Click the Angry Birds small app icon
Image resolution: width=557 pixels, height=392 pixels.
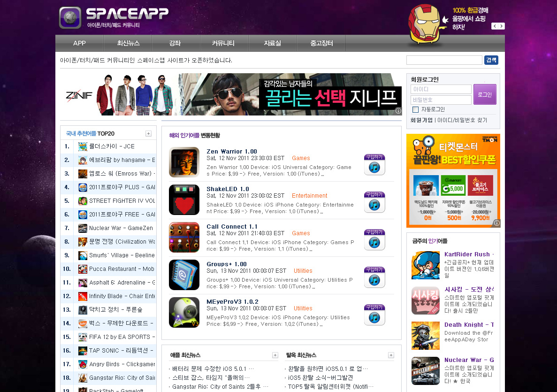(83, 364)
